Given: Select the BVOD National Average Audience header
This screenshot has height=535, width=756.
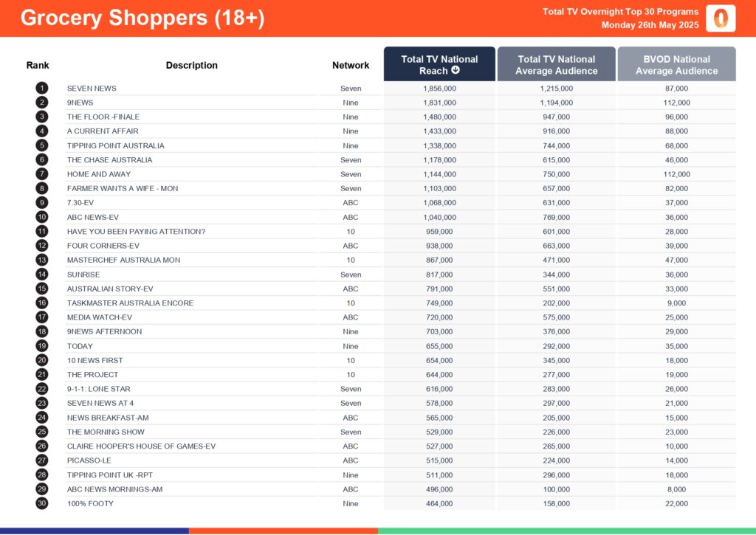Looking at the screenshot, I should pos(676,65).
